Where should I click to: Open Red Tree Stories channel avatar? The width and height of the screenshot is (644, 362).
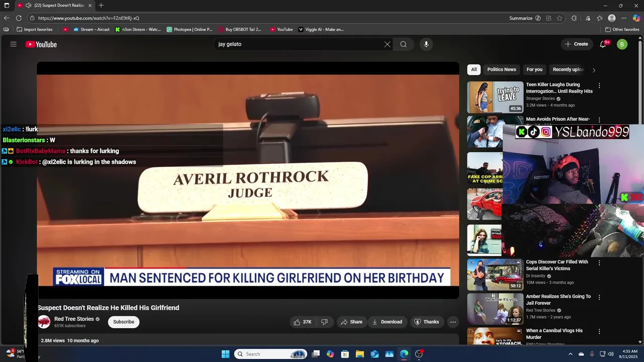pyautogui.click(x=44, y=322)
